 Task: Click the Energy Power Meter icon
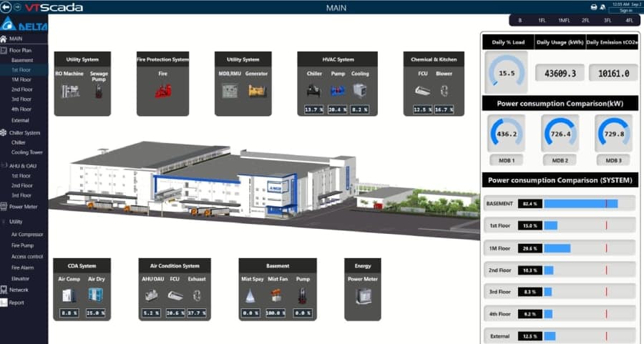point(363,295)
